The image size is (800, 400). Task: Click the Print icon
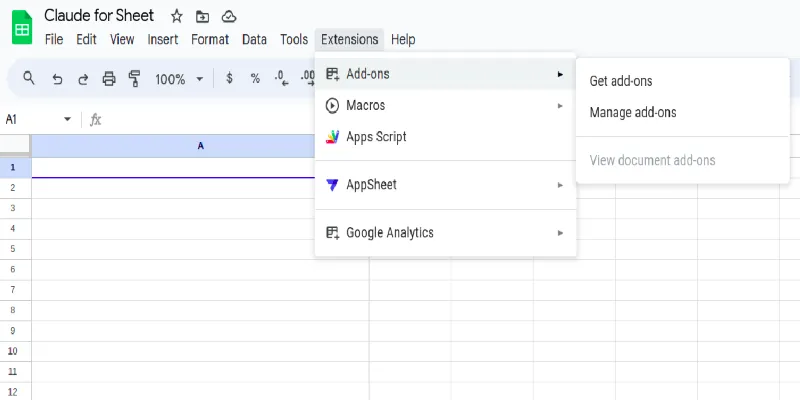[x=109, y=79]
